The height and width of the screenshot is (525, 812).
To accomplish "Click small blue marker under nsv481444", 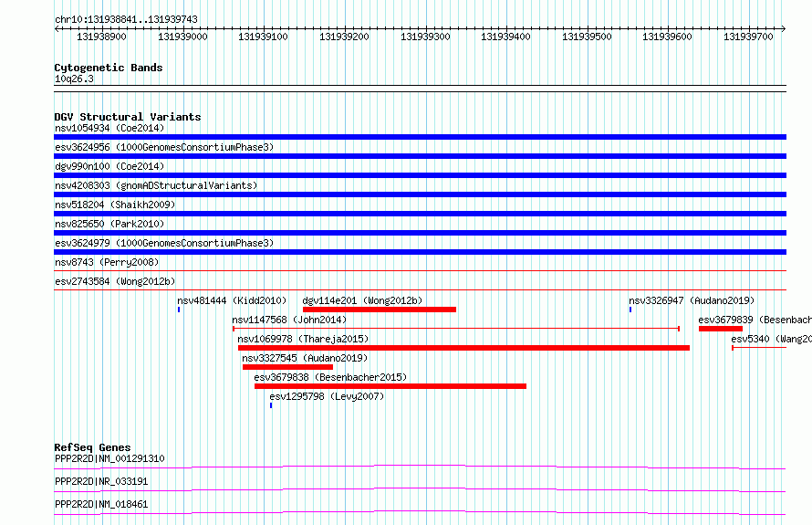I will 179,310.
